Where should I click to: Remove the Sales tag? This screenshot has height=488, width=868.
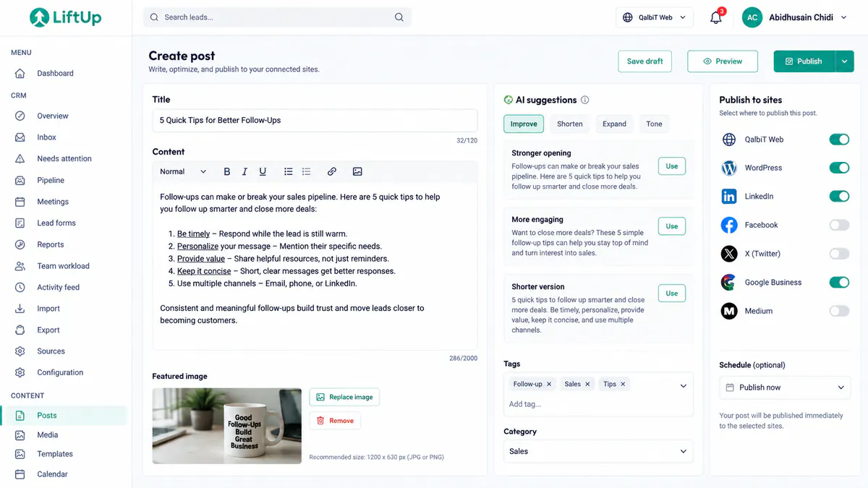587,384
